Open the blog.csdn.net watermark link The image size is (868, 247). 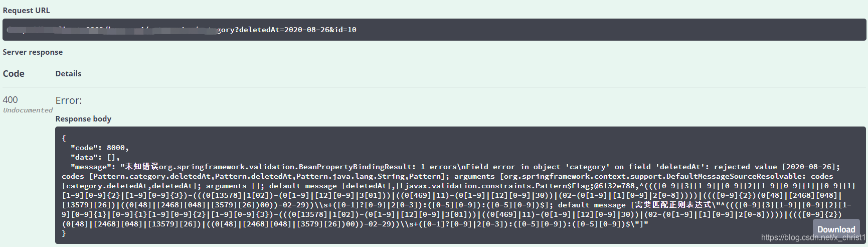812,238
